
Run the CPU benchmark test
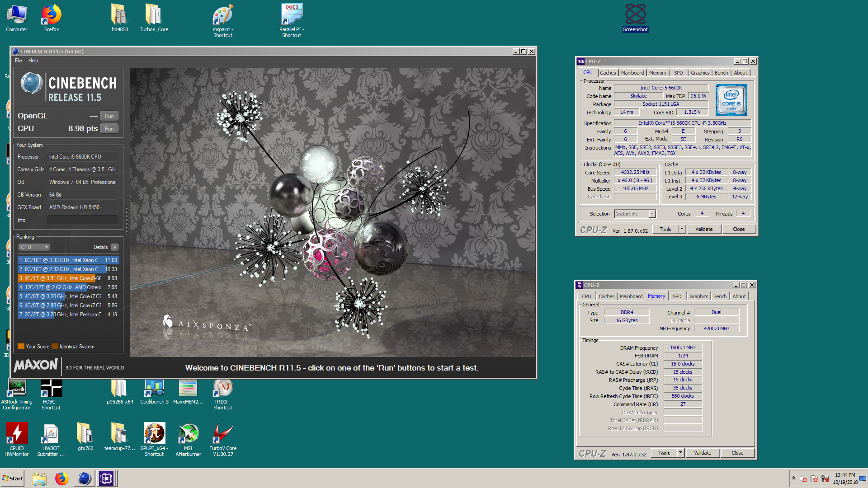[109, 129]
